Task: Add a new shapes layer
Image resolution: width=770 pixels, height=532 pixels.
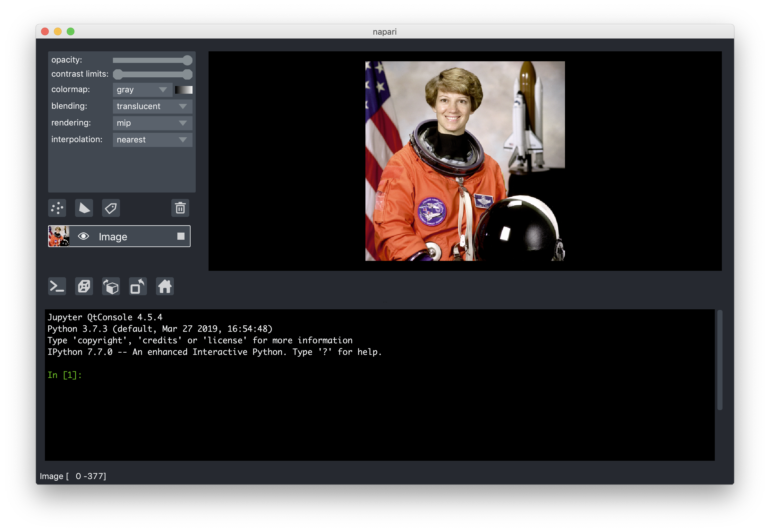Action: click(x=84, y=208)
